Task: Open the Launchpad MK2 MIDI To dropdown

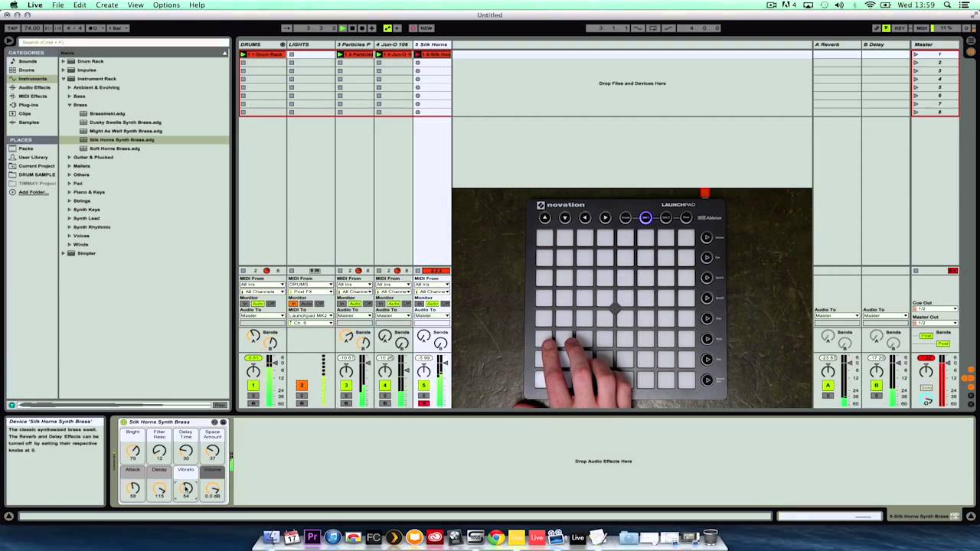Action: [x=311, y=316]
